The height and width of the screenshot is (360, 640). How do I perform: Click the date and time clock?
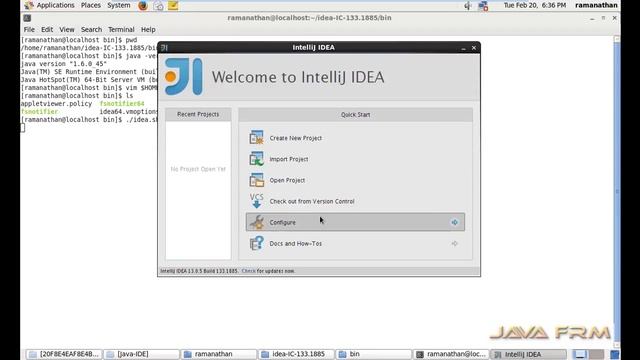pos(535,5)
